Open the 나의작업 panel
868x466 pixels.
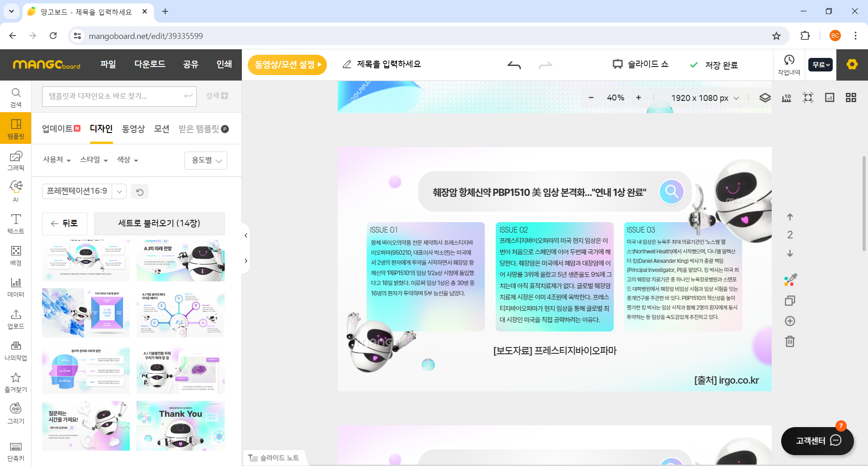[16, 351]
